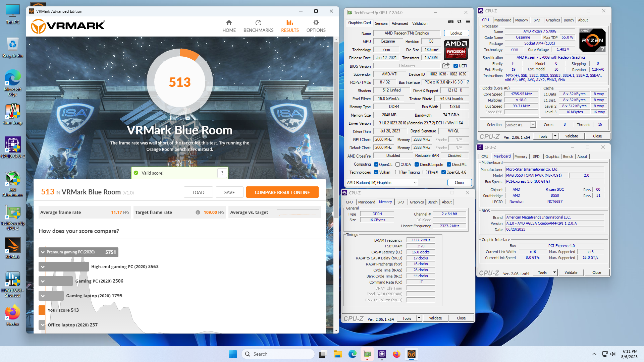The width and height of the screenshot is (644, 362).
Task: Expand the Gaming PC (2020) entry
Action: 43,281
